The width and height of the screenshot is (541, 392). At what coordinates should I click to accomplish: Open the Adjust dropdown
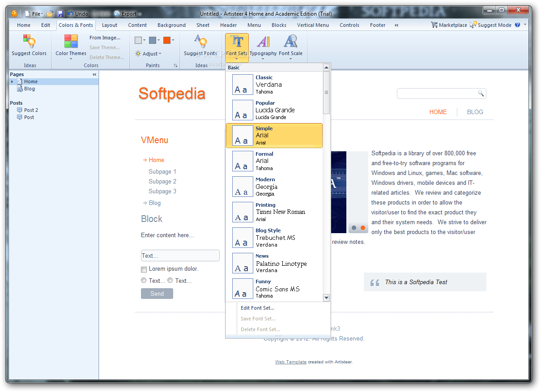148,54
